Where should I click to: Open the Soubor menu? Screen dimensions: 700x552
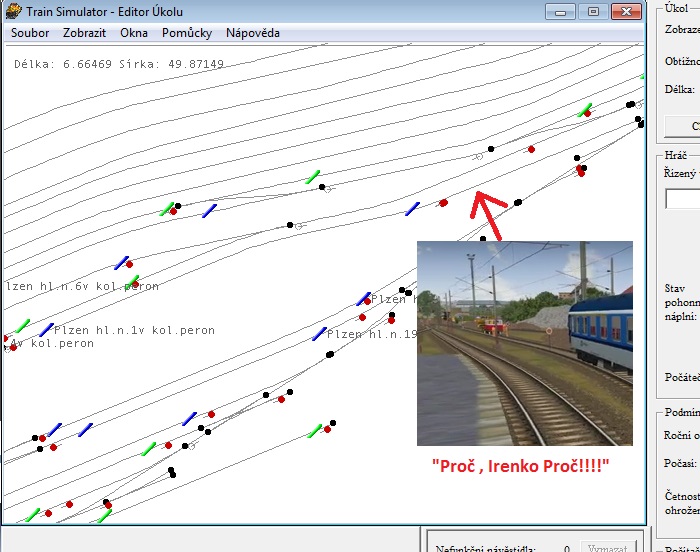coord(30,33)
